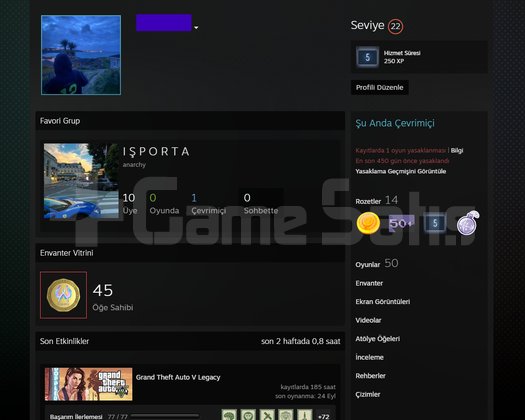The image size is (525, 420).
Task: Click the 'son 2 haftada 0,8 saat' text
Action: coord(301,341)
